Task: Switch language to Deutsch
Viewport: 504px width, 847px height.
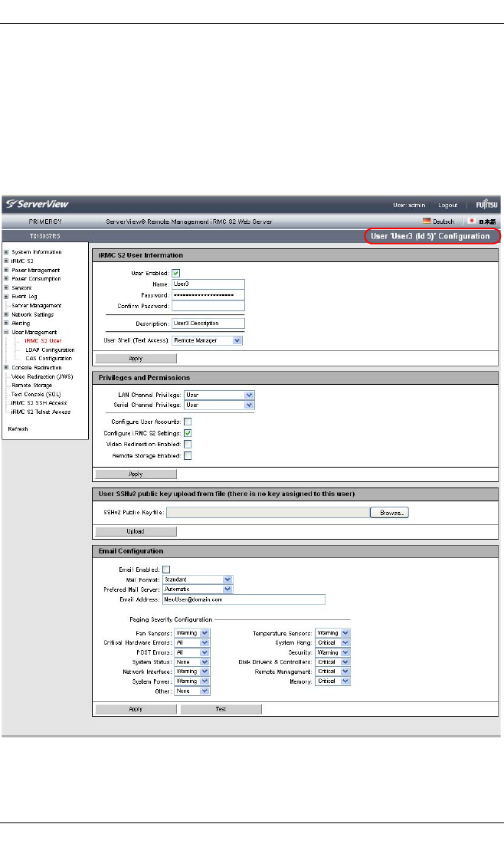Action: pos(443,222)
